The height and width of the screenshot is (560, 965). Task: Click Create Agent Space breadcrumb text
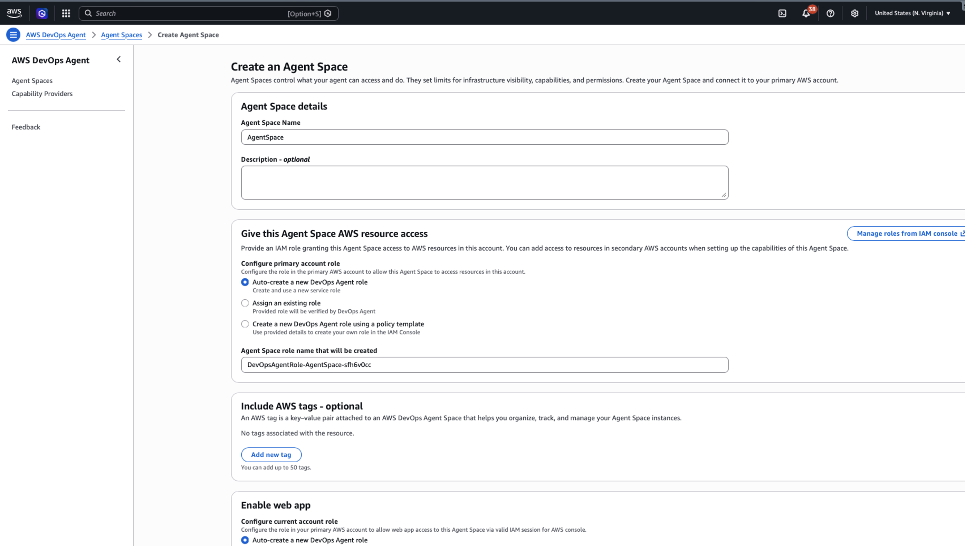pos(188,35)
